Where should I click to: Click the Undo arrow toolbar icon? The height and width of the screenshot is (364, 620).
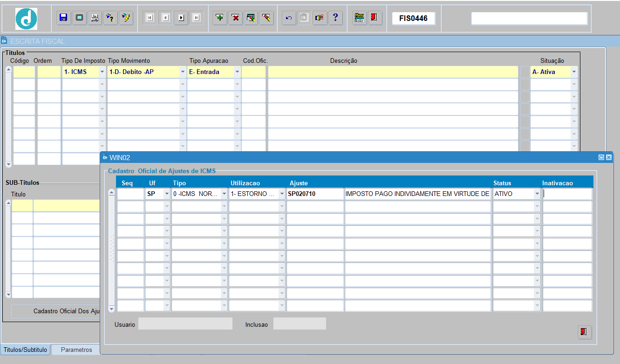coord(289,18)
